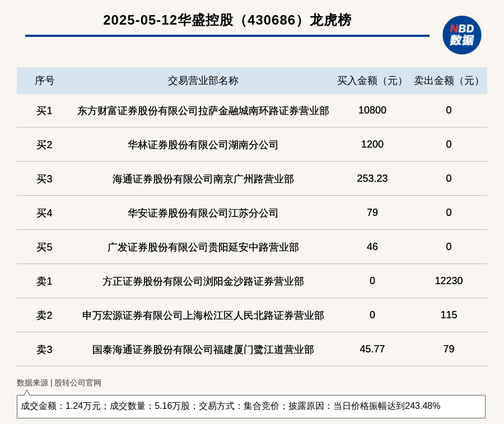Select the 买入金额（元） column header
504x424 pixels.
coord(372,81)
